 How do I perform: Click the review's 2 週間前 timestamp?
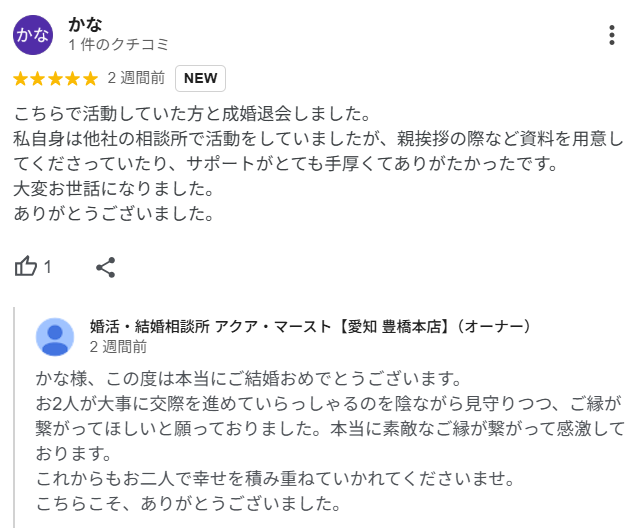136,78
